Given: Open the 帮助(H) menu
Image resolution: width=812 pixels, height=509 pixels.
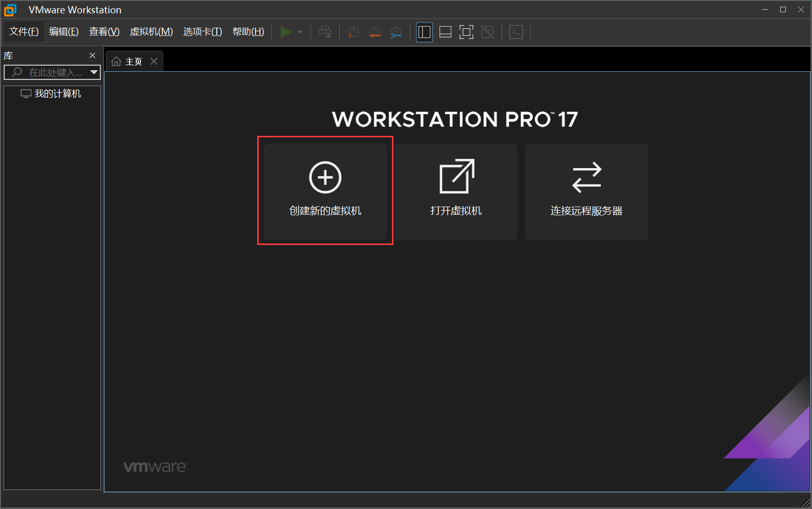Looking at the screenshot, I should click(248, 32).
